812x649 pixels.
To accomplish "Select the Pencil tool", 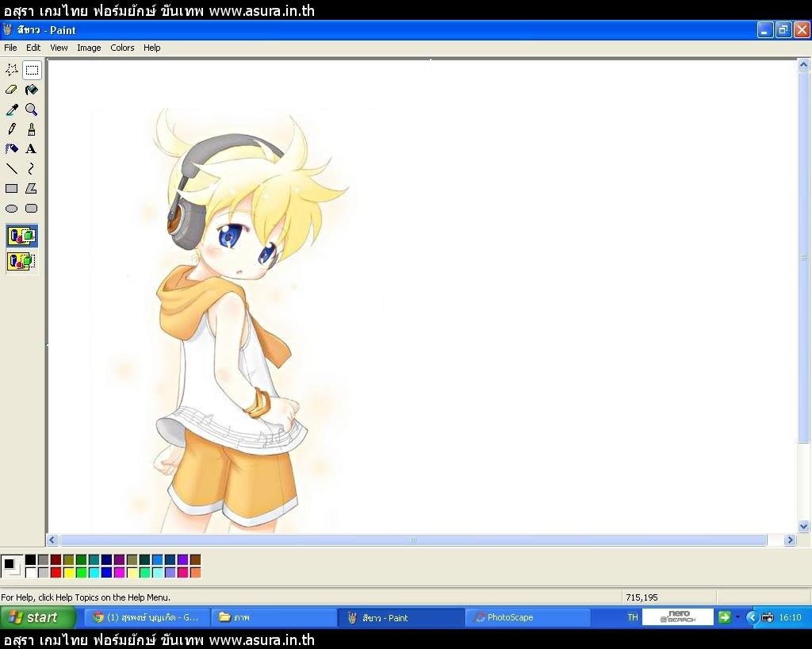I will coord(11,129).
